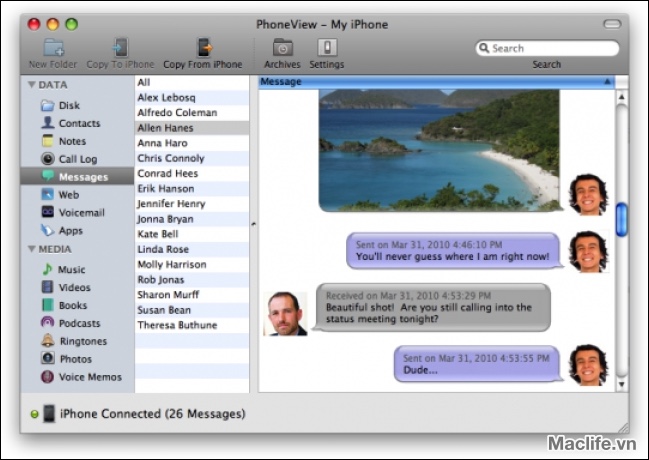Collapse the MEDIA section triangle
The image size is (649, 460).
[31, 249]
